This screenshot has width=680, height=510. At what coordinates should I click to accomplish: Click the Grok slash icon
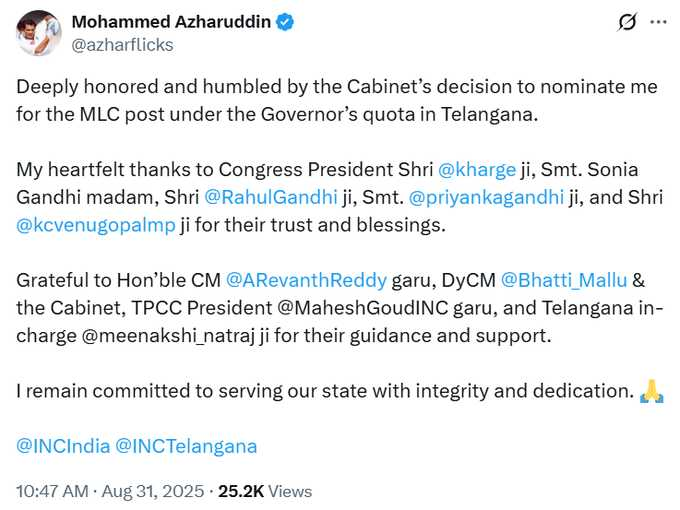[628, 22]
